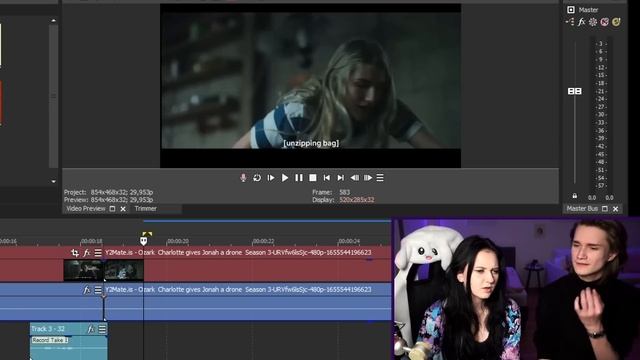Step to Previous Frame
Viewport: 640px width, 360px height.
(354, 178)
